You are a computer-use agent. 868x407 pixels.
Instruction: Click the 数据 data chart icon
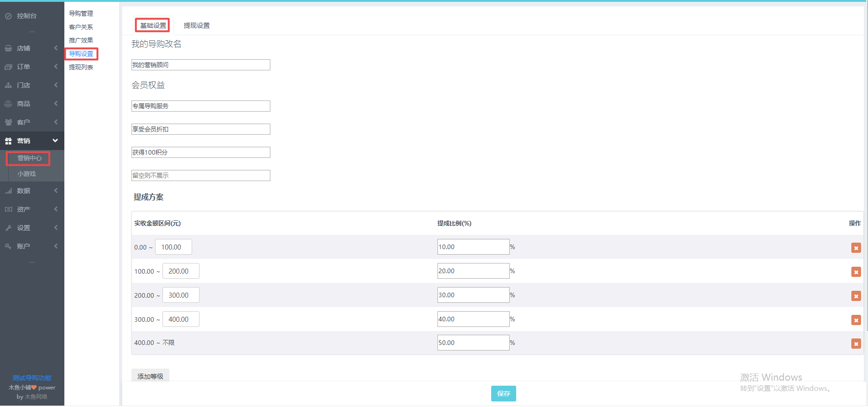point(8,191)
